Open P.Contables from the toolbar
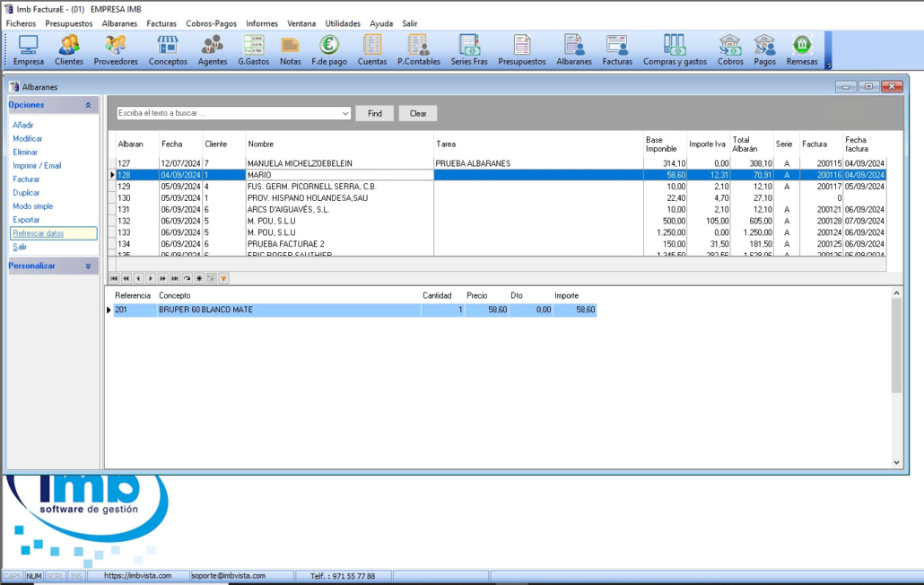 pyautogui.click(x=419, y=50)
